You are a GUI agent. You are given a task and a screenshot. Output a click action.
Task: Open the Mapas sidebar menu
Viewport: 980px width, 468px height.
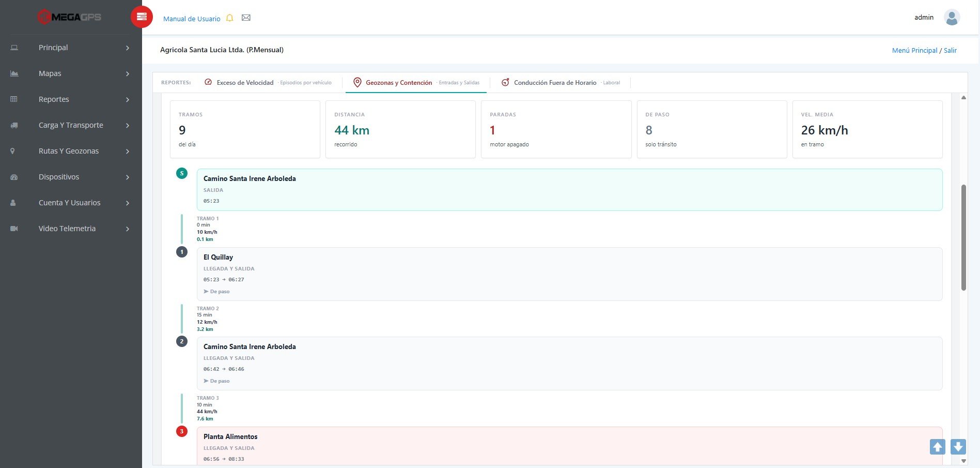coord(71,73)
